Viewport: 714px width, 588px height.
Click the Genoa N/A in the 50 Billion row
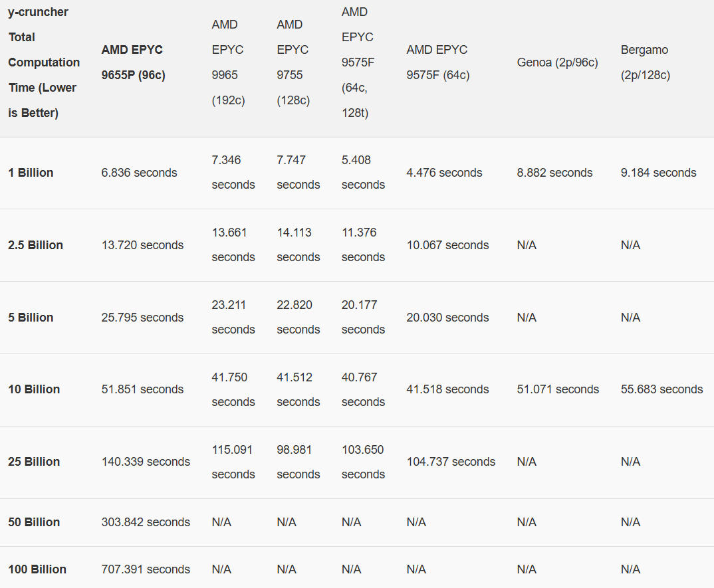527,522
